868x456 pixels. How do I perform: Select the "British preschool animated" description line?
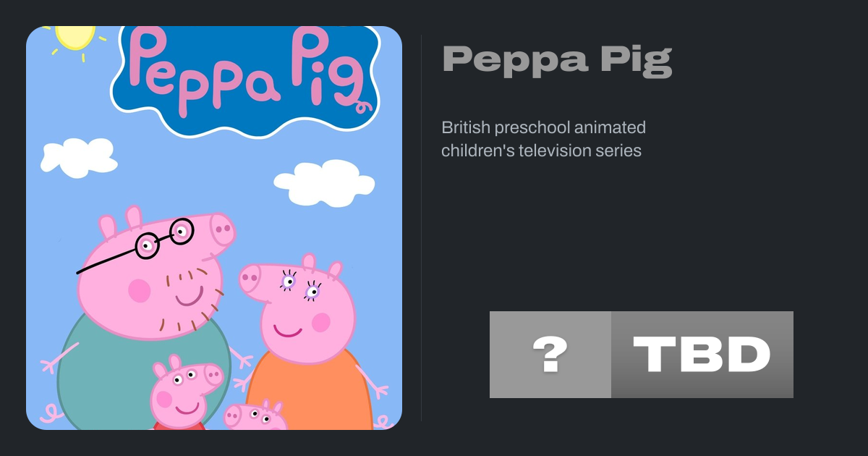pyautogui.click(x=543, y=128)
